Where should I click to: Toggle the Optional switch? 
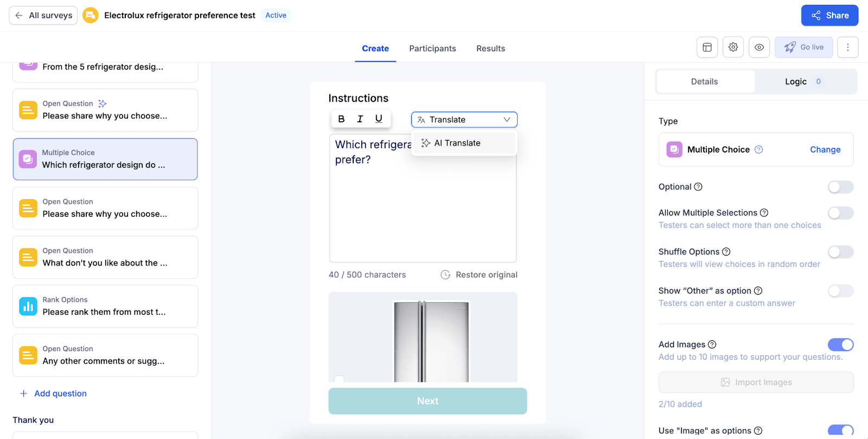tap(840, 187)
